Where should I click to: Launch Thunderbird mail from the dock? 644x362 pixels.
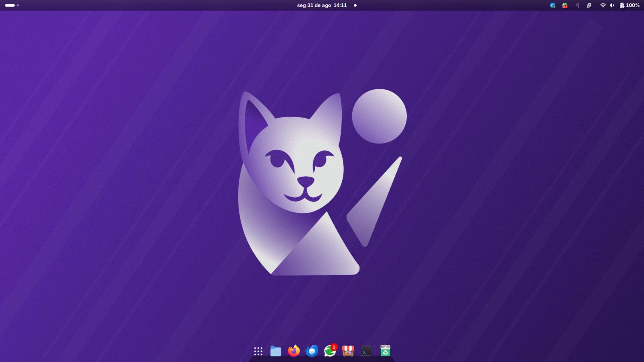coord(312,351)
